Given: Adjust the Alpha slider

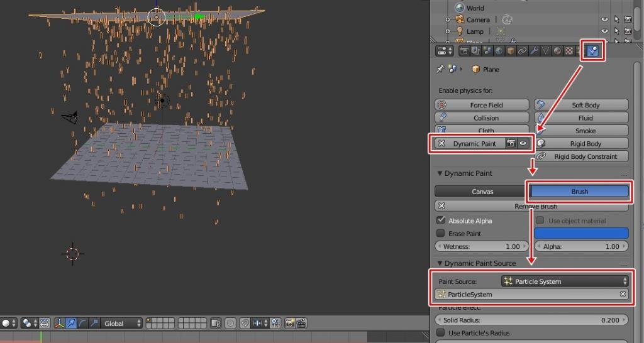Looking at the screenshot, I should coord(582,246).
